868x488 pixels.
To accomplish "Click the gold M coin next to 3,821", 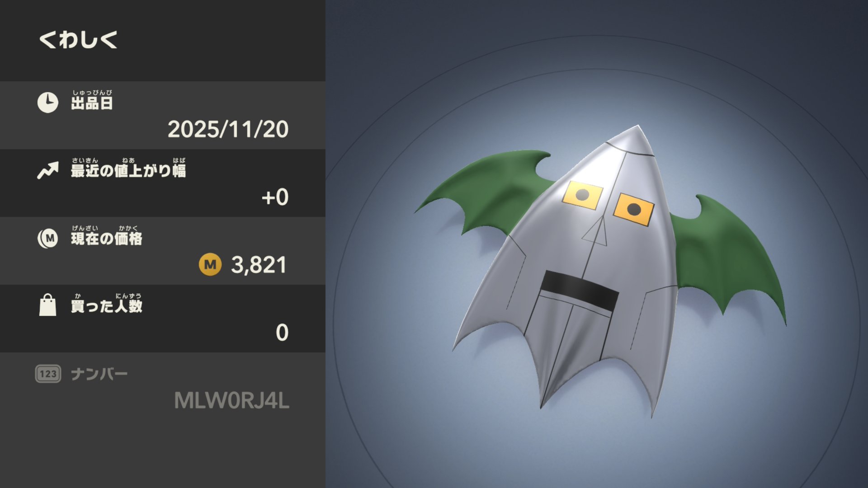I will pos(210,264).
